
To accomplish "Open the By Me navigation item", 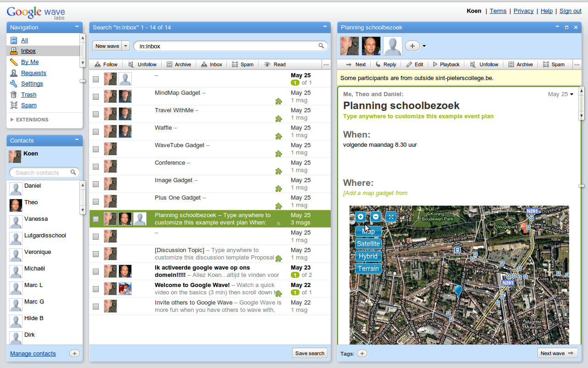I will (29, 62).
